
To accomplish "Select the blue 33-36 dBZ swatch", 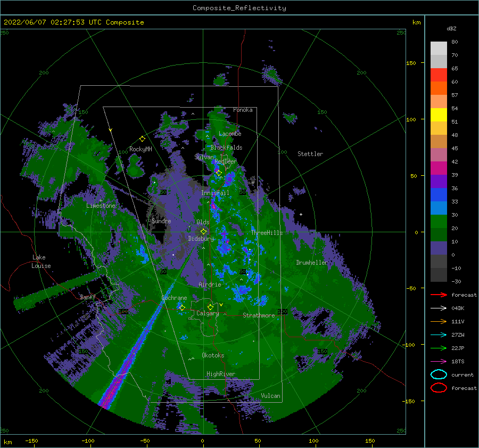I will point(439,194).
